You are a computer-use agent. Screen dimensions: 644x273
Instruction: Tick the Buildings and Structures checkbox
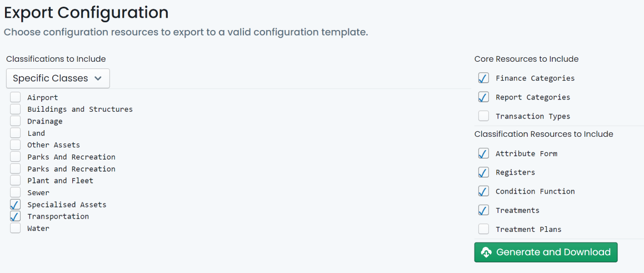(x=15, y=110)
